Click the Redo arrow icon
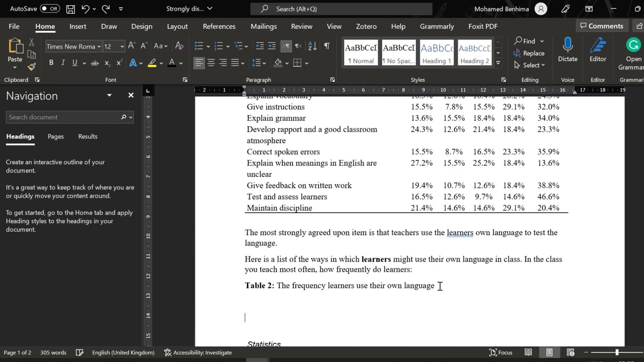This screenshot has width=644, height=362. 106,9
